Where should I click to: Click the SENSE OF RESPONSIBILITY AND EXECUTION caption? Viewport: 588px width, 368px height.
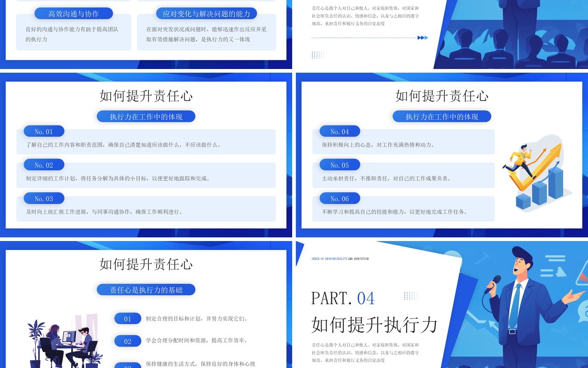[x=340, y=259]
